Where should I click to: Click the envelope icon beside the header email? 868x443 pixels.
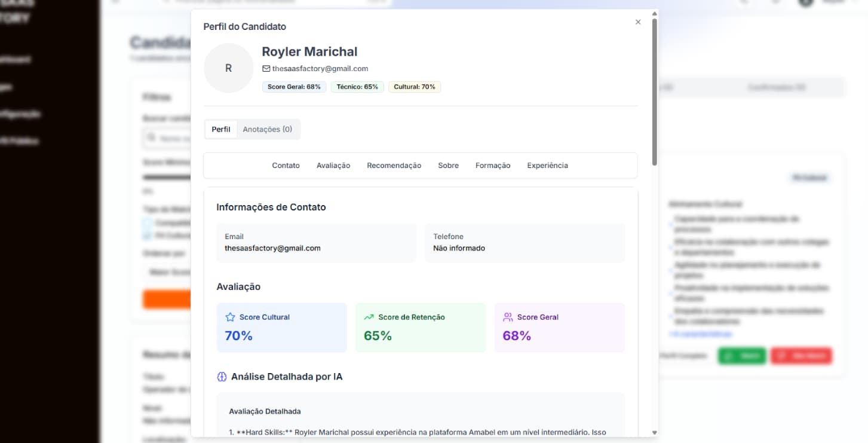(266, 69)
